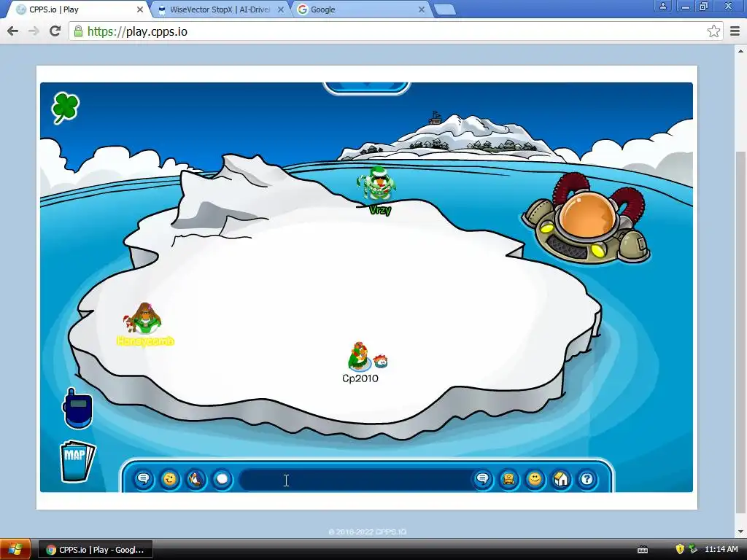Expand the top pull-down tab
Image resolution: width=747 pixels, height=560 pixels.
[x=366, y=87]
